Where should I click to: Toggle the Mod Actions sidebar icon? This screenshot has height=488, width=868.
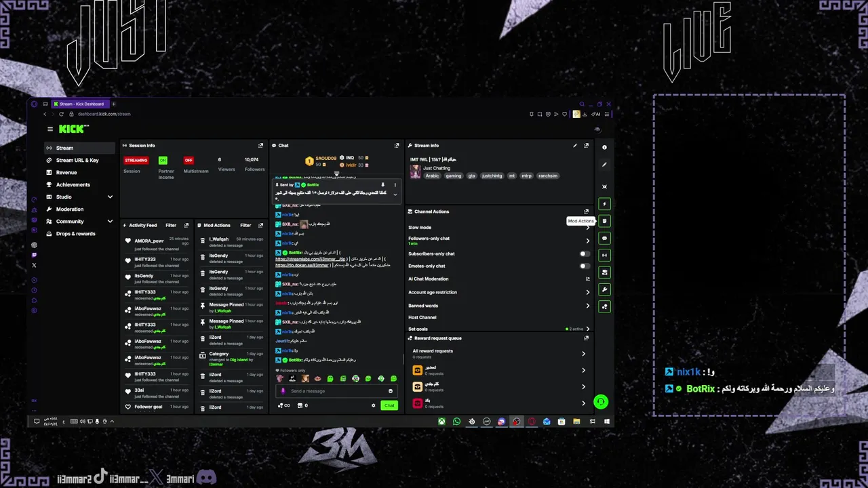pos(604,221)
